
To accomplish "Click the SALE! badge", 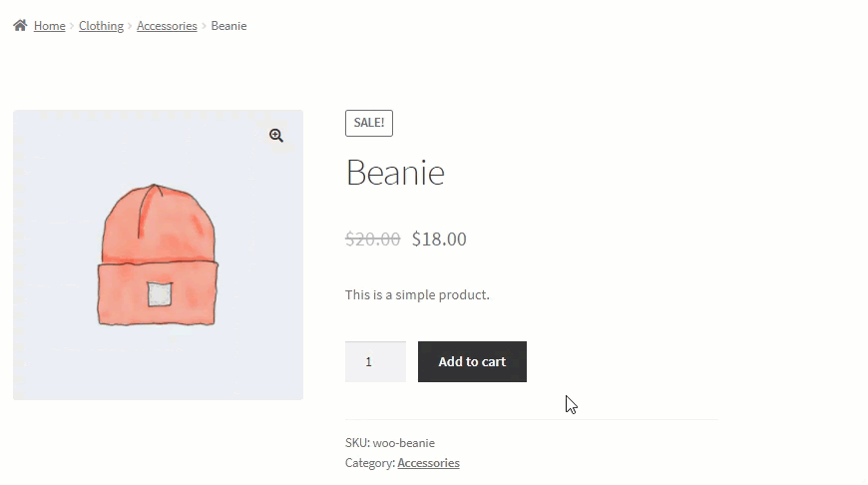I will pyautogui.click(x=369, y=123).
